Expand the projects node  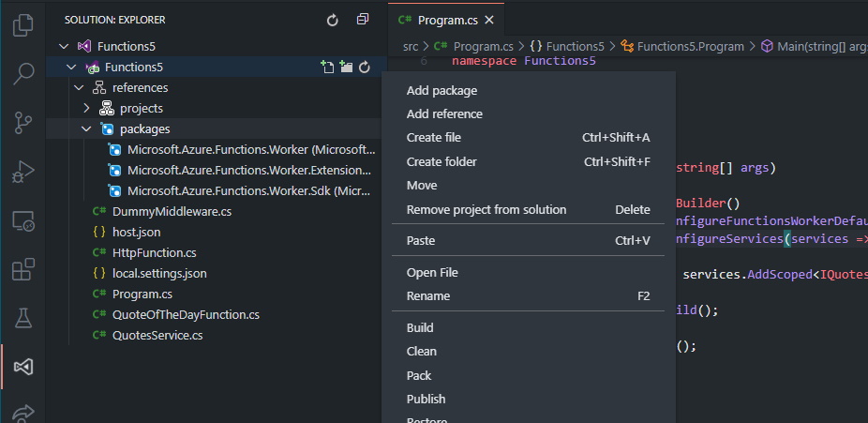tap(86, 109)
